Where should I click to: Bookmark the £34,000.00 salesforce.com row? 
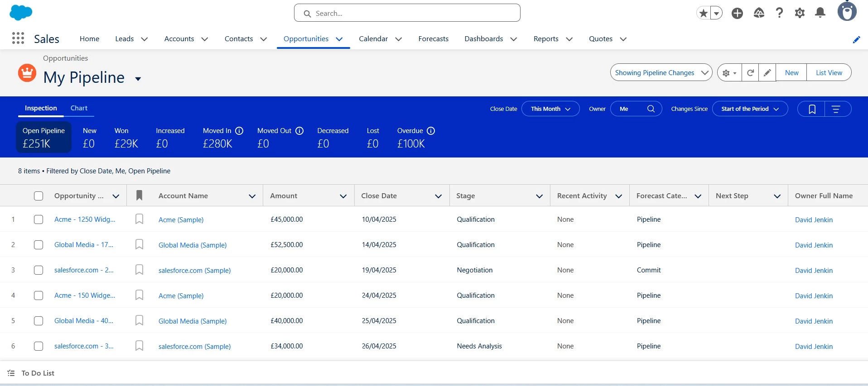pyautogui.click(x=139, y=346)
